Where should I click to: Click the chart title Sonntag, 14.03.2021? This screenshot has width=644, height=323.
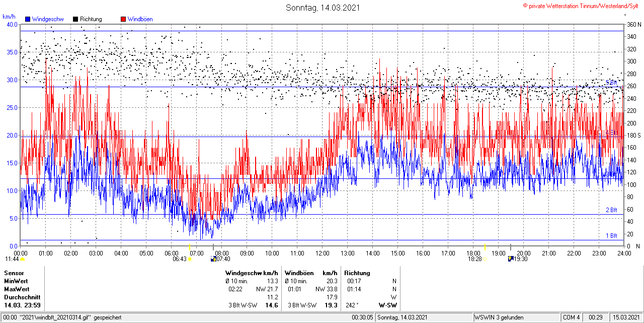323,8
